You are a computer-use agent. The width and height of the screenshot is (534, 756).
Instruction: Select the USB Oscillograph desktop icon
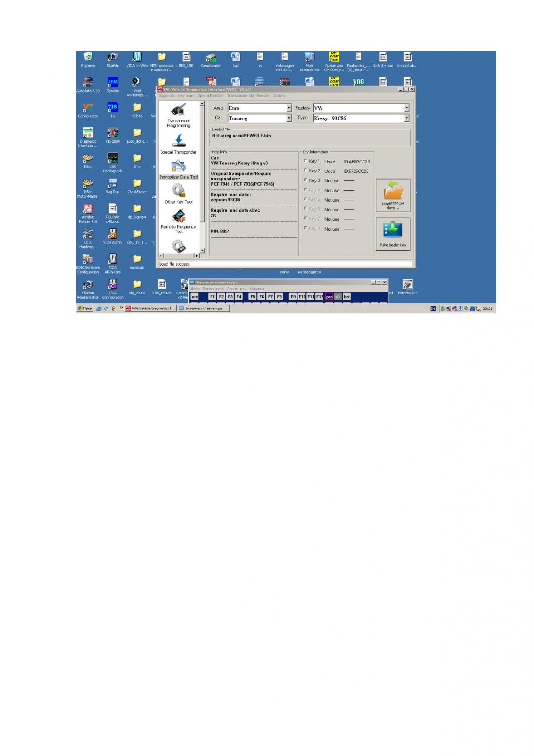click(x=112, y=163)
